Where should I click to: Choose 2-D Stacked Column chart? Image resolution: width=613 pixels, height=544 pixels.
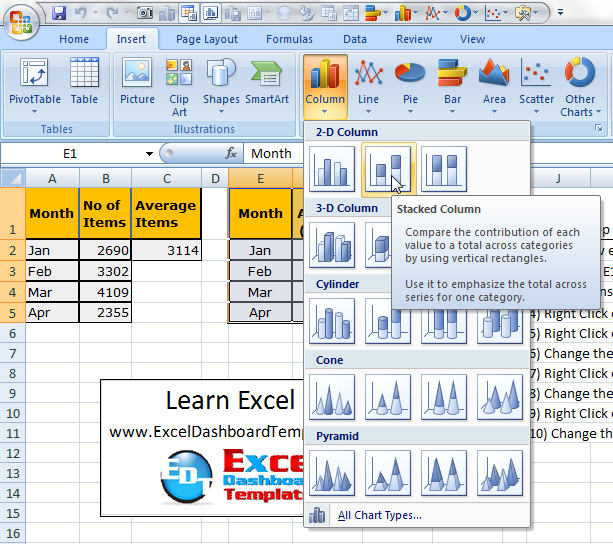(388, 169)
